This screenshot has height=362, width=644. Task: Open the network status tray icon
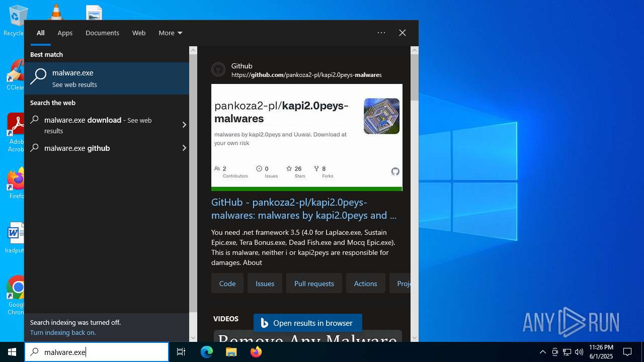click(567, 352)
